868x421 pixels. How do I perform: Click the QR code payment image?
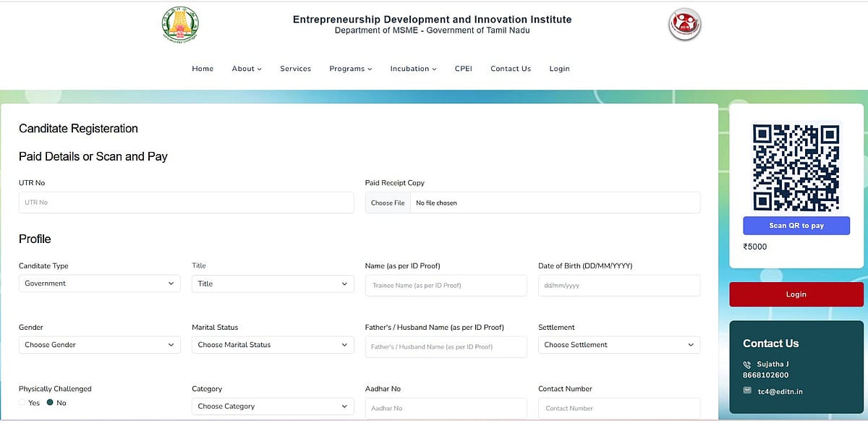coord(796,168)
